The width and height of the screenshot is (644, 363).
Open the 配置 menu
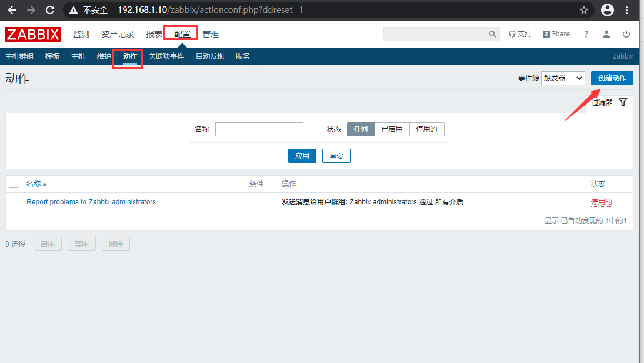pyautogui.click(x=182, y=34)
